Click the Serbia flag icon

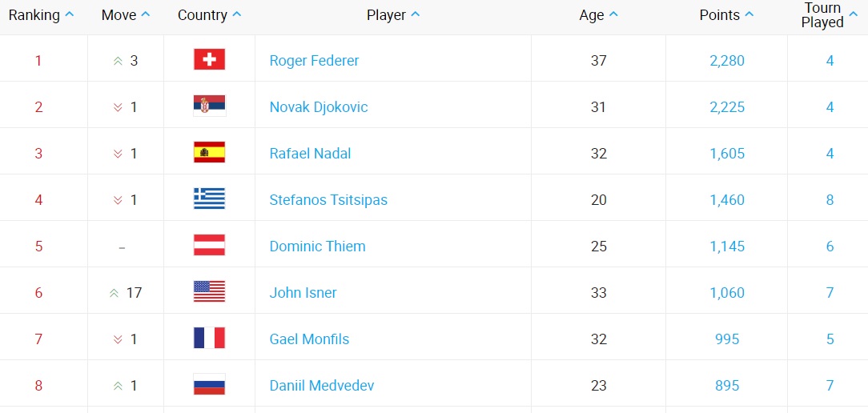click(x=209, y=106)
